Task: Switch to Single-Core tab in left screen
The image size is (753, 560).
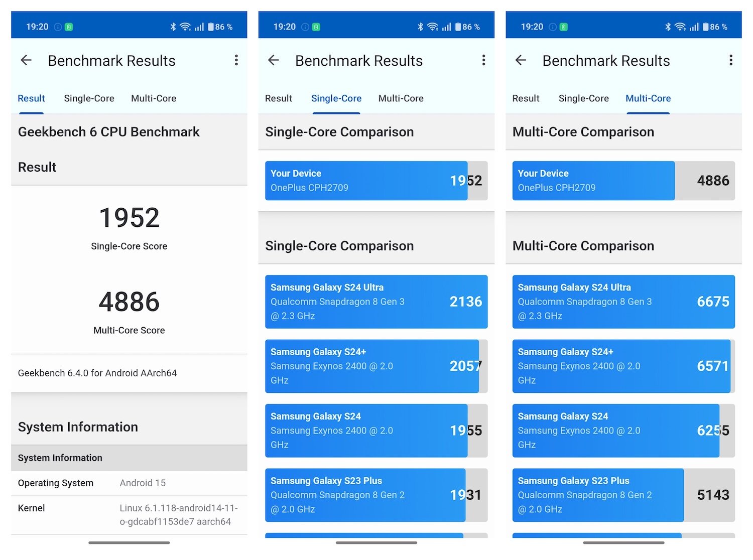Action: 89,98
